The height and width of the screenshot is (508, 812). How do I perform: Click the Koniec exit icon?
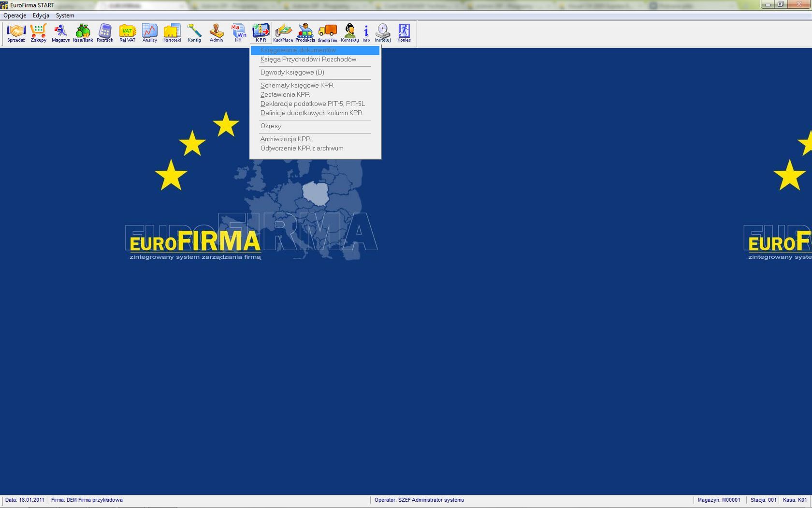point(404,33)
